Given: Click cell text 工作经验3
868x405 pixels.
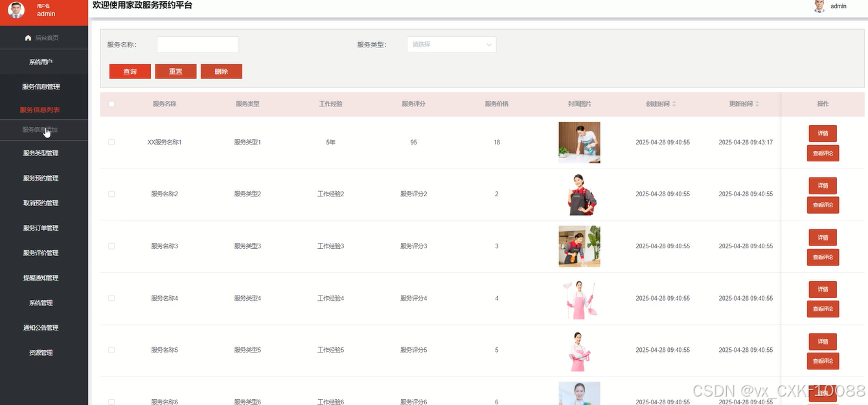Looking at the screenshot, I should (x=330, y=246).
